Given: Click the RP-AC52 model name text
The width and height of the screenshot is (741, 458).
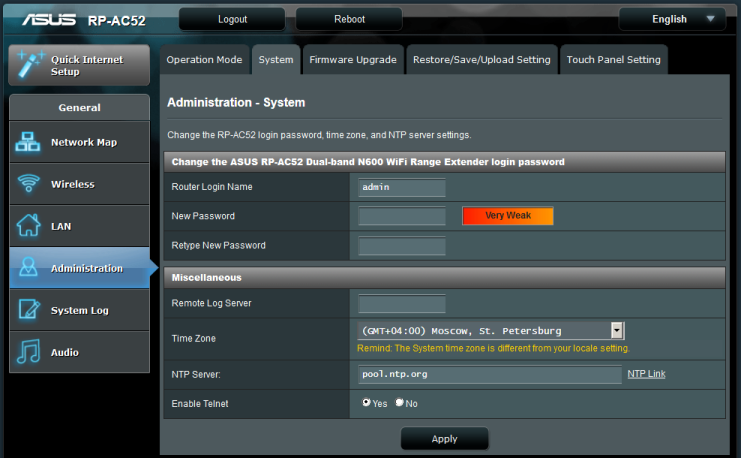Looking at the screenshot, I should [117, 21].
